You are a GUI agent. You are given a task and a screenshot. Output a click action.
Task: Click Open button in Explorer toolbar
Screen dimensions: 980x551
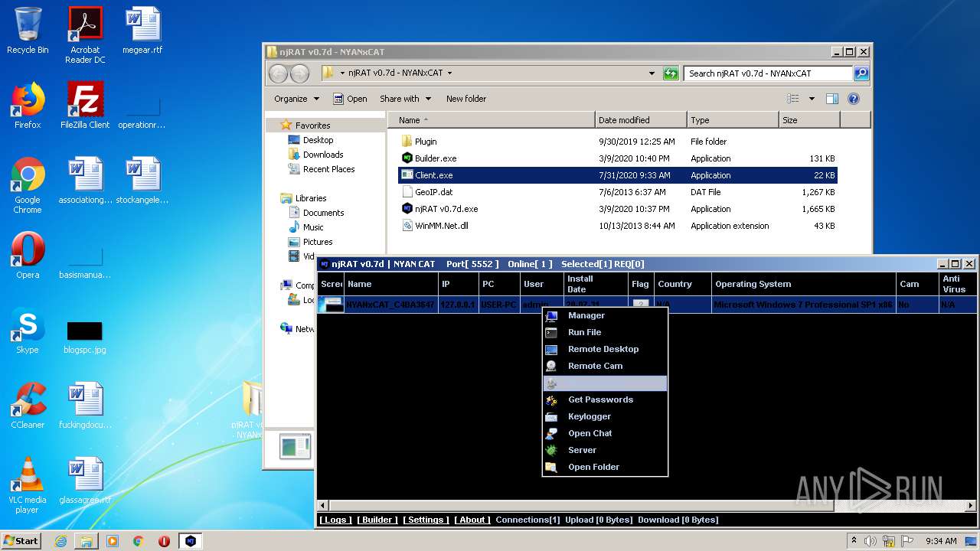(x=350, y=99)
